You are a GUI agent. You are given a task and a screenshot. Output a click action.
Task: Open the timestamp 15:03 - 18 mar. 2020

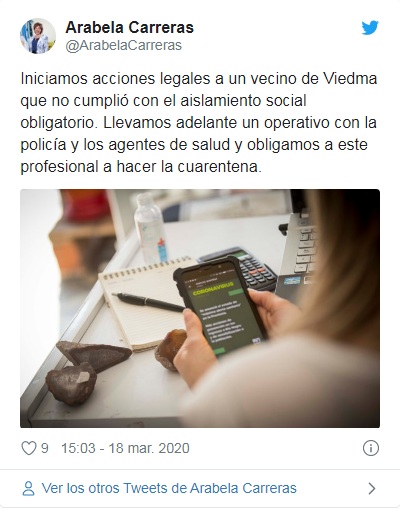125,448
